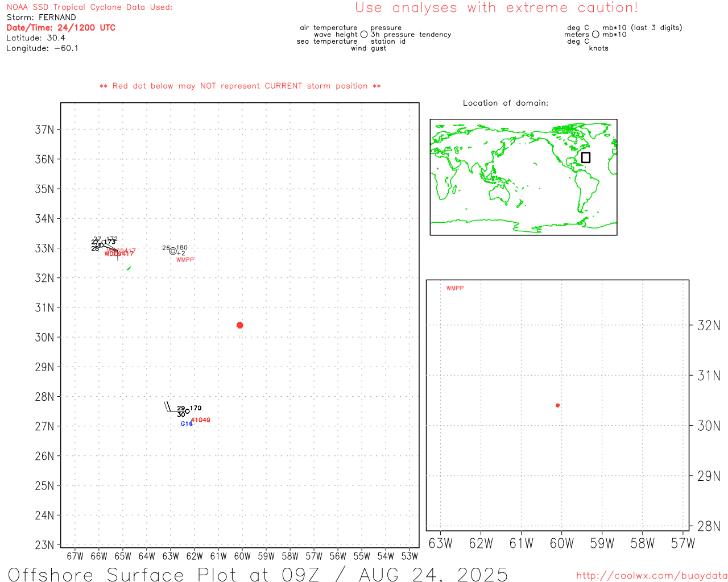Viewport: 728px width, 582px height.
Task: Click the red WMPP label on main map
Action: 185,260
